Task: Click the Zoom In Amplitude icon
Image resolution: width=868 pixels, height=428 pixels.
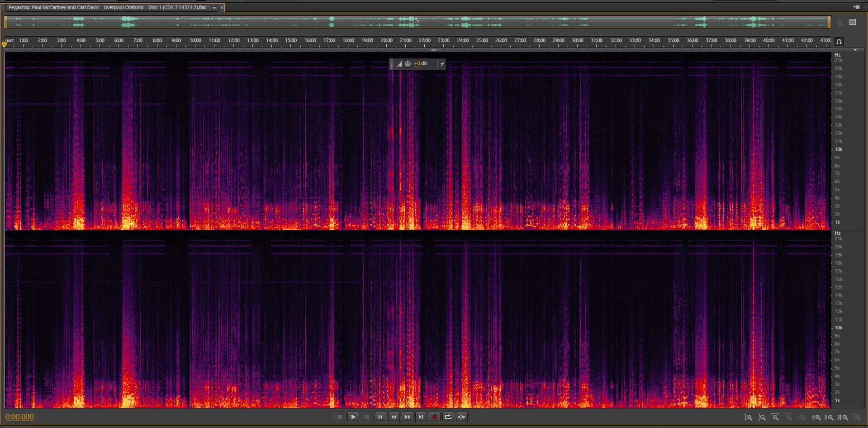Action: click(x=749, y=418)
